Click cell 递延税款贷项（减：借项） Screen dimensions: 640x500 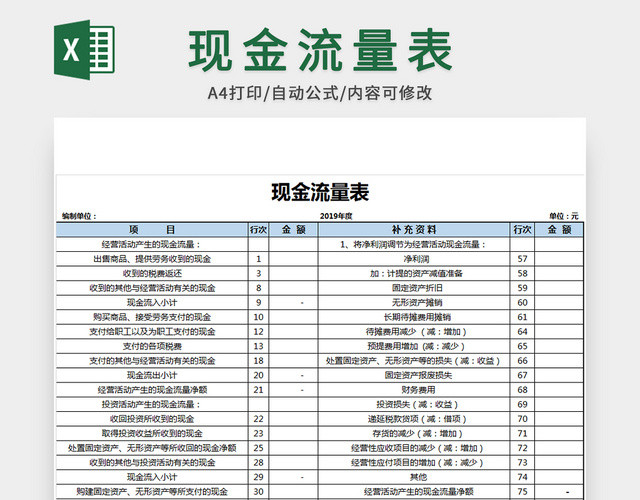[414, 419]
